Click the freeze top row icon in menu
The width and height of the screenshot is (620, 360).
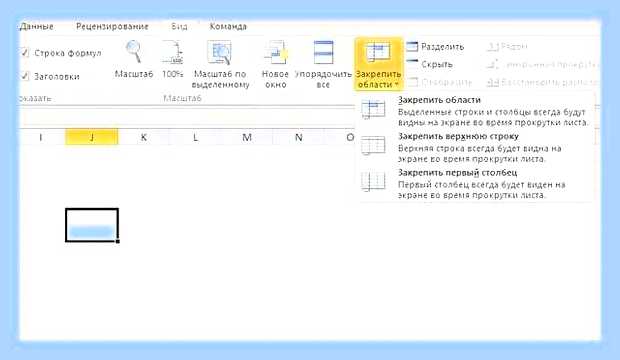(x=373, y=145)
